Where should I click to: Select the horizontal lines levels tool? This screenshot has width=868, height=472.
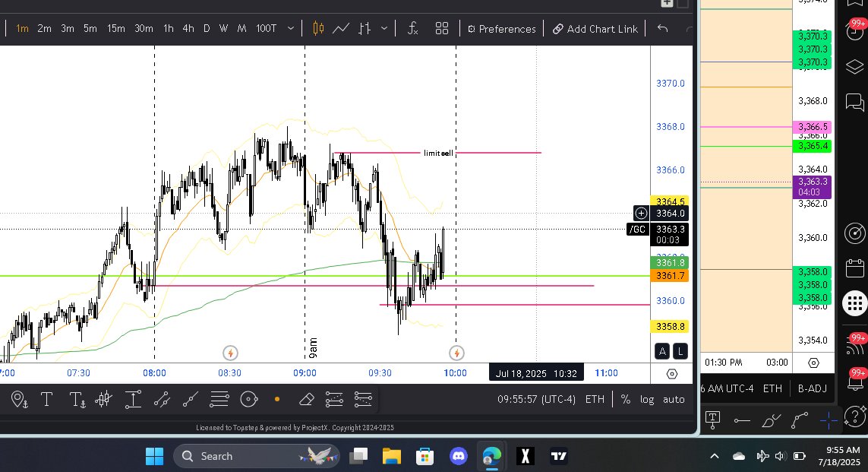219,400
